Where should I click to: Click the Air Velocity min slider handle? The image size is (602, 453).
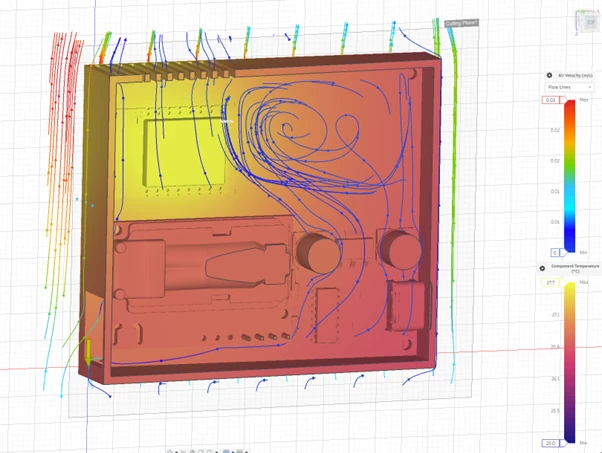click(x=563, y=252)
